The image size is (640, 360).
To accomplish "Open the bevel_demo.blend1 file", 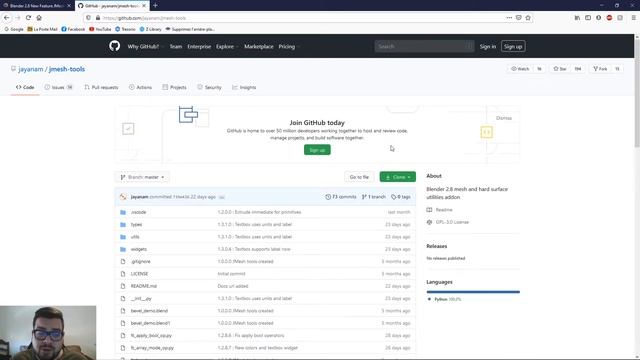I will 151,323.
